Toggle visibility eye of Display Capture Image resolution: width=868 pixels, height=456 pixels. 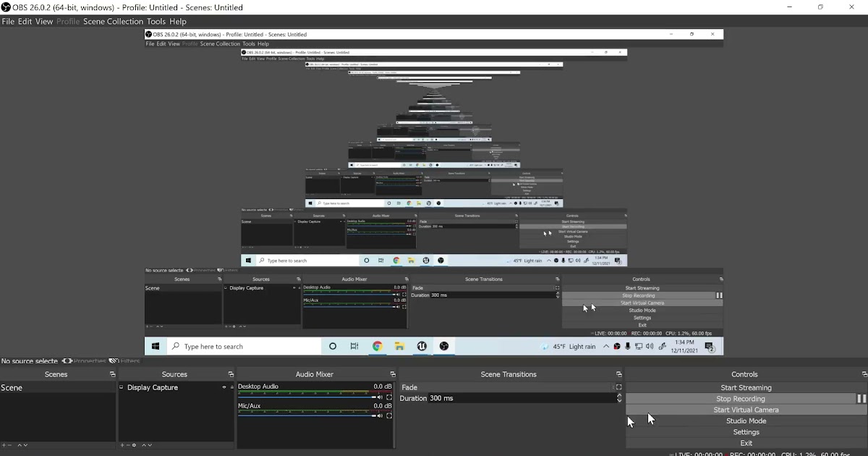pyautogui.click(x=224, y=388)
